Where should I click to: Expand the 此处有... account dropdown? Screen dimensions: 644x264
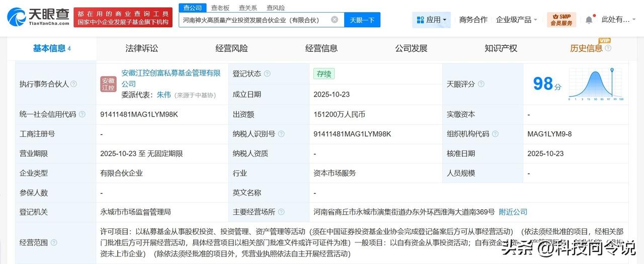(619, 20)
